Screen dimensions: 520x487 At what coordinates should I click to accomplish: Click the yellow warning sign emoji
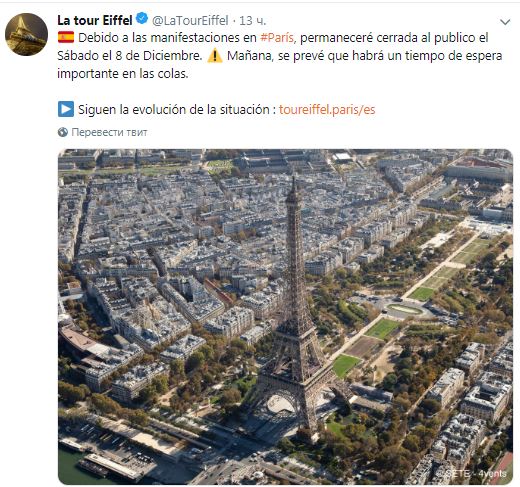[x=215, y=56]
